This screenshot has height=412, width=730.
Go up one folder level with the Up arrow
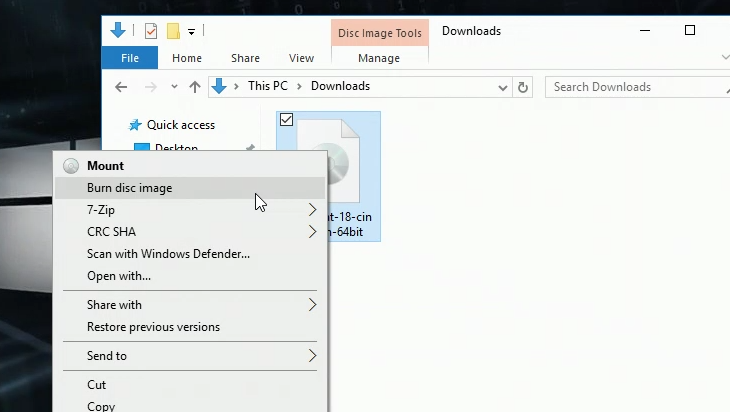(x=195, y=87)
